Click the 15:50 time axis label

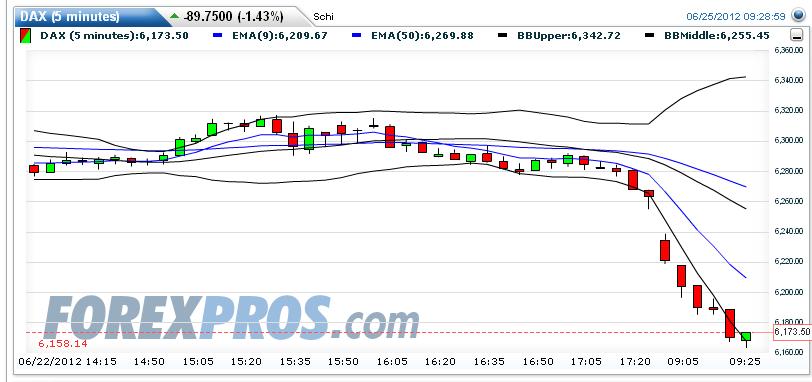pos(344,362)
